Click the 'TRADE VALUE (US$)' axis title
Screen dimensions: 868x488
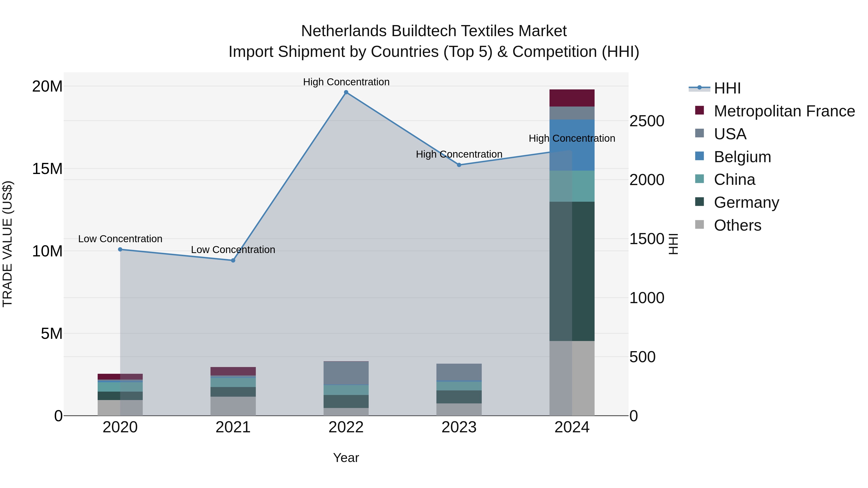click(7, 244)
